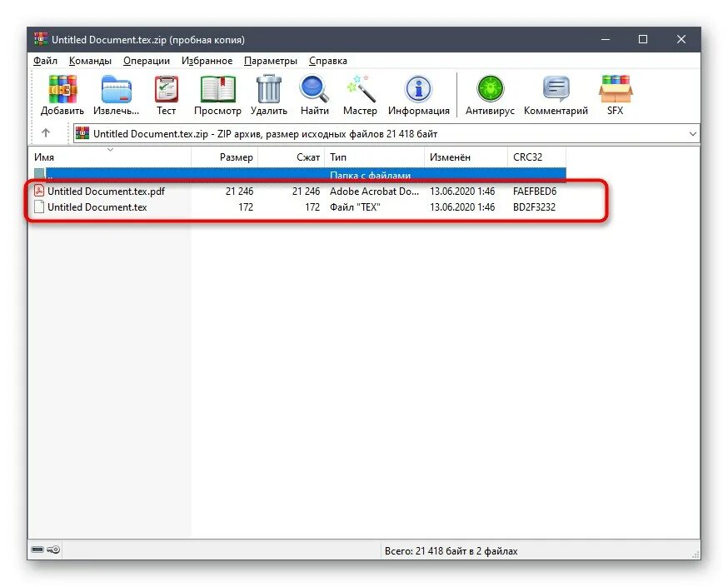
Task: Maximize the WinRAR window
Action: click(x=643, y=39)
